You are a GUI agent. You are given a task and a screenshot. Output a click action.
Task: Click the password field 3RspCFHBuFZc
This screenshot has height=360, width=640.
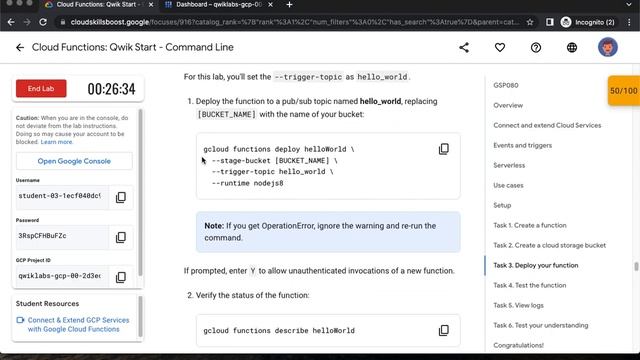pyautogui.click(x=62, y=236)
